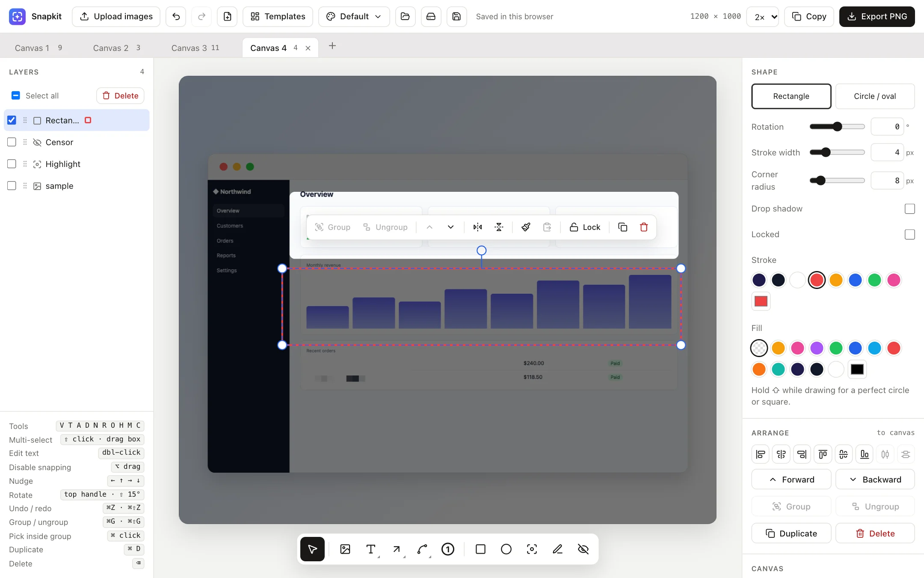Flip vertically in floating toolbar
This screenshot has width=924, height=578.
click(499, 227)
